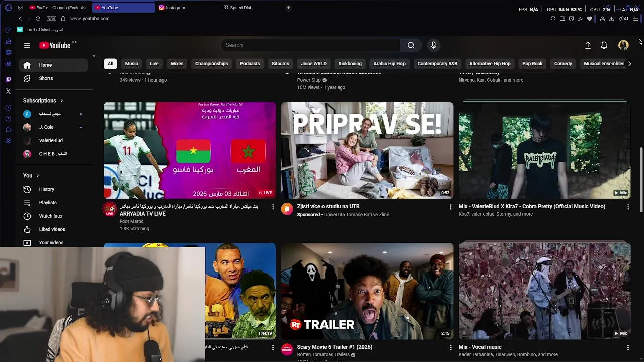Viewport: 644px width, 362px height.
Task: Open the ad blocker shield icon
Action: pos(571,19)
